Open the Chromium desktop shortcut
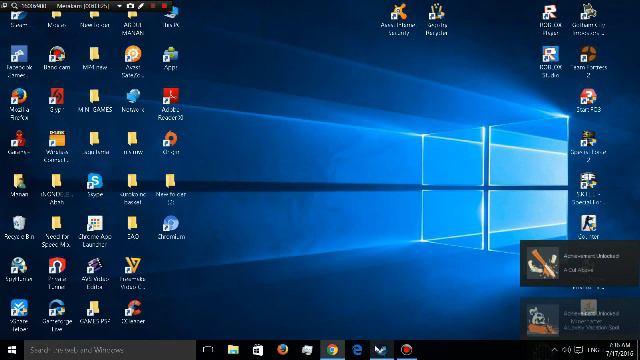 [171, 227]
